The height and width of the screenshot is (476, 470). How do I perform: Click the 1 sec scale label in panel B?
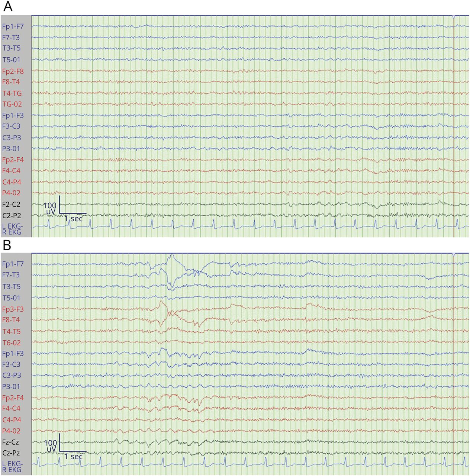(x=73, y=456)
